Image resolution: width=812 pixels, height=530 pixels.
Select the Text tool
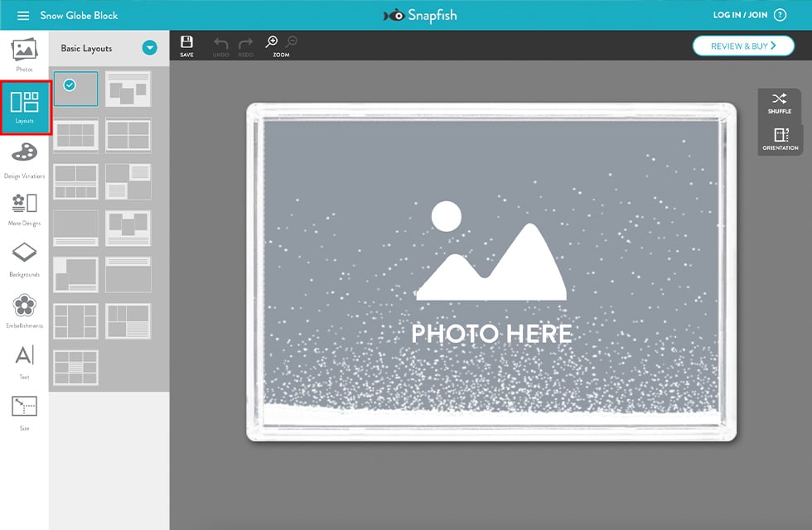(x=24, y=360)
